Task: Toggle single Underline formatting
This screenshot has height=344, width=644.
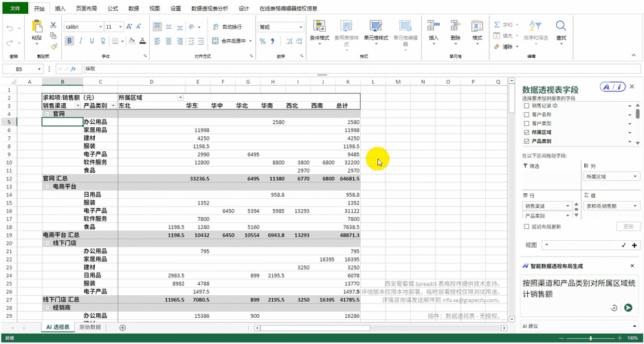Action: coord(91,41)
